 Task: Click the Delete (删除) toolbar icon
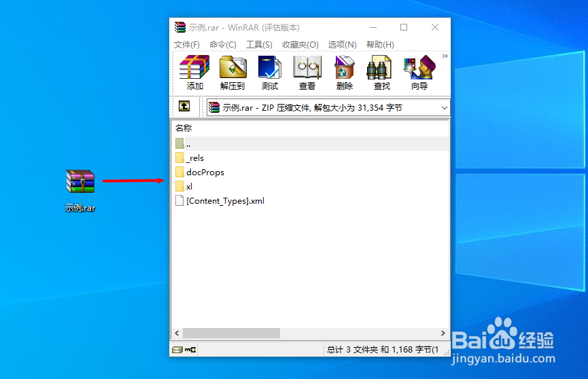click(x=344, y=73)
